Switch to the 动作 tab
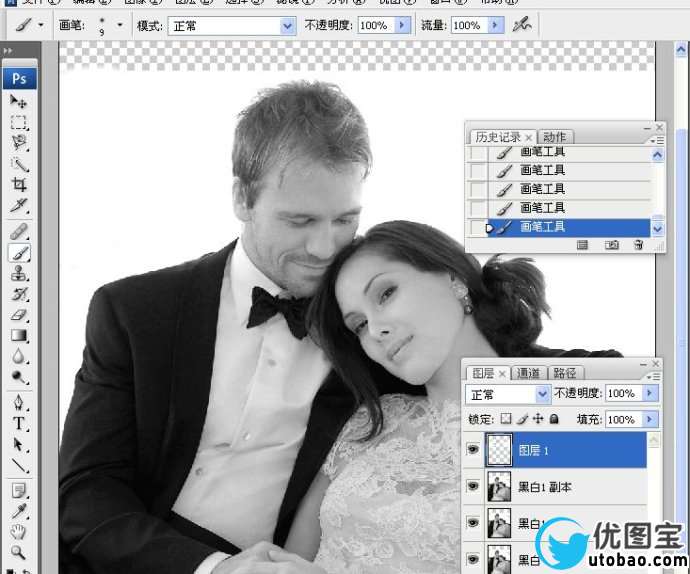The width and height of the screenshot is (690, 574). click(x=554, y=137)
